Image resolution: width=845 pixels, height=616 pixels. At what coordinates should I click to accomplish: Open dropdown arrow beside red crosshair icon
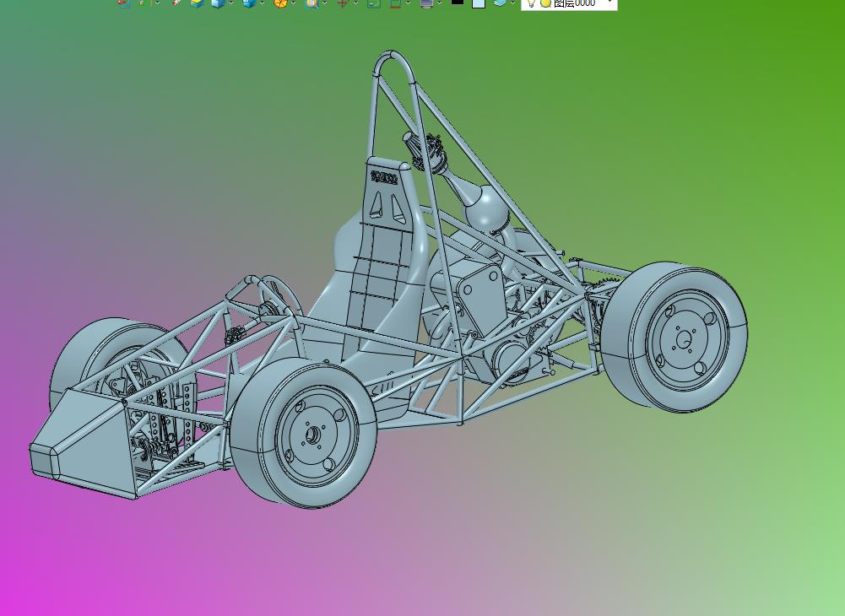click(355, 3)
